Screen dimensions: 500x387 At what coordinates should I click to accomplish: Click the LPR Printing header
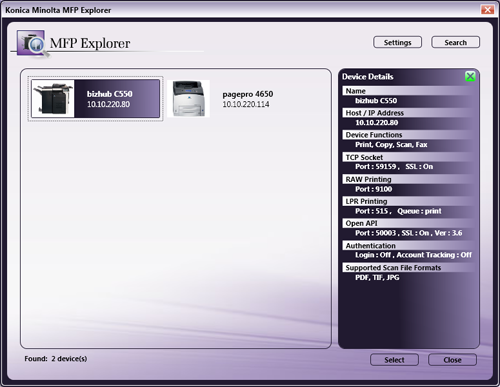(408, 201)
